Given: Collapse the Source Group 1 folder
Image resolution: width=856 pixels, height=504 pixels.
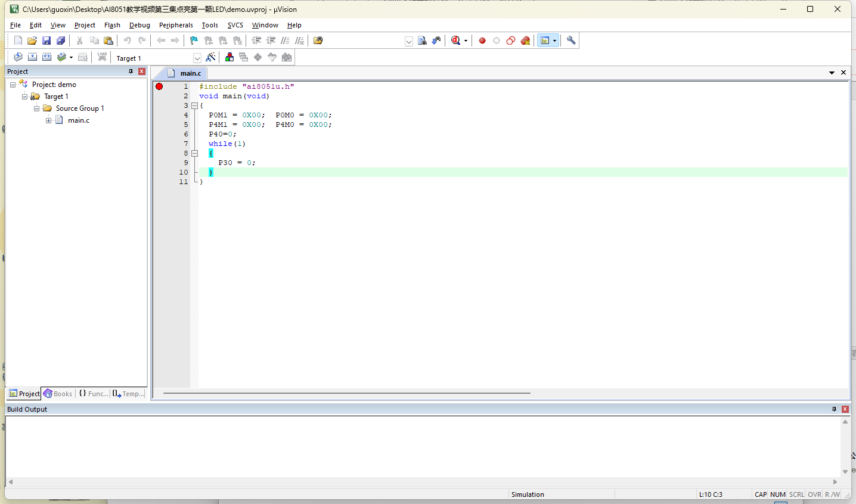Looking at the screenshot, I should point(37,108).
